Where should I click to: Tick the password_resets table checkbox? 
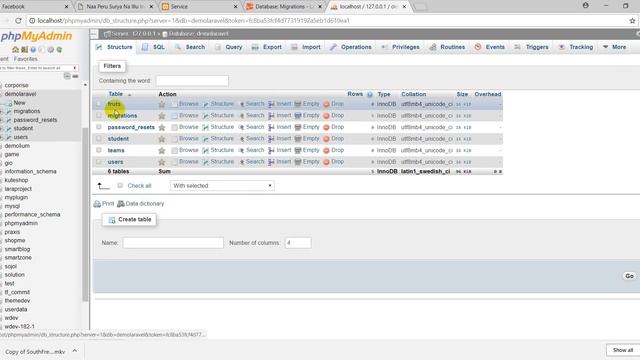coord(98,127)
